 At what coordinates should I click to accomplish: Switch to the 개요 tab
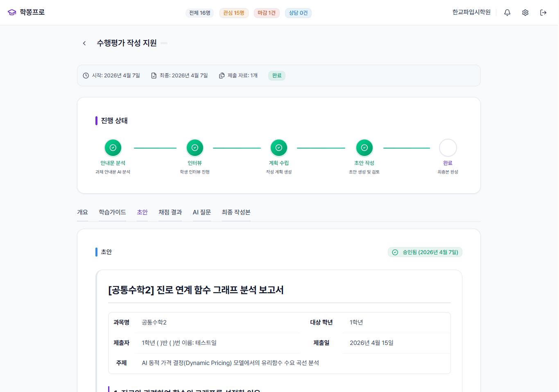83,212
